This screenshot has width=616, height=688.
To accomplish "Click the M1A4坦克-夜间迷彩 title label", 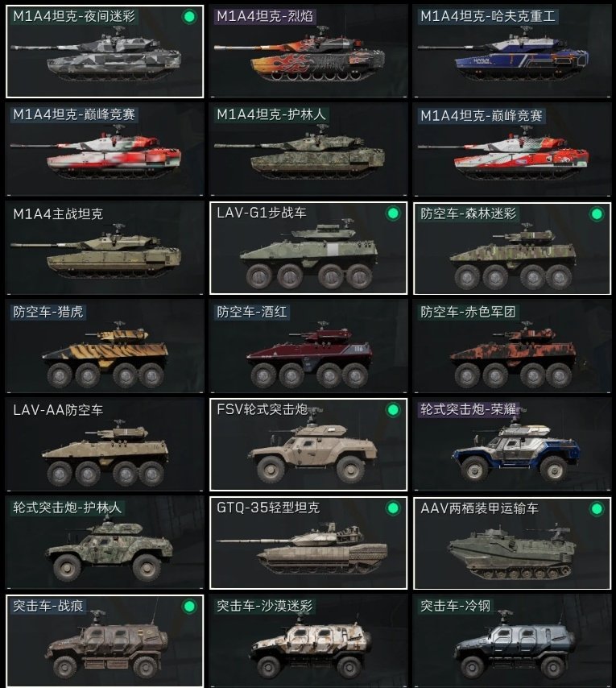I will point(74,17).
